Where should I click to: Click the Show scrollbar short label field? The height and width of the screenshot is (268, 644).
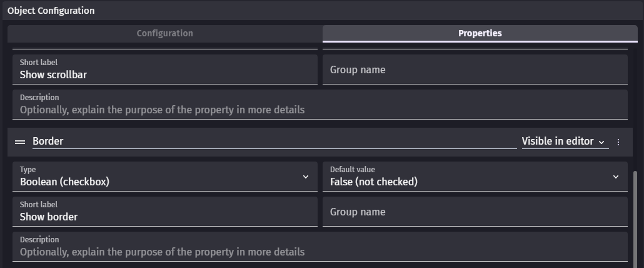click(x=164, y=70)
